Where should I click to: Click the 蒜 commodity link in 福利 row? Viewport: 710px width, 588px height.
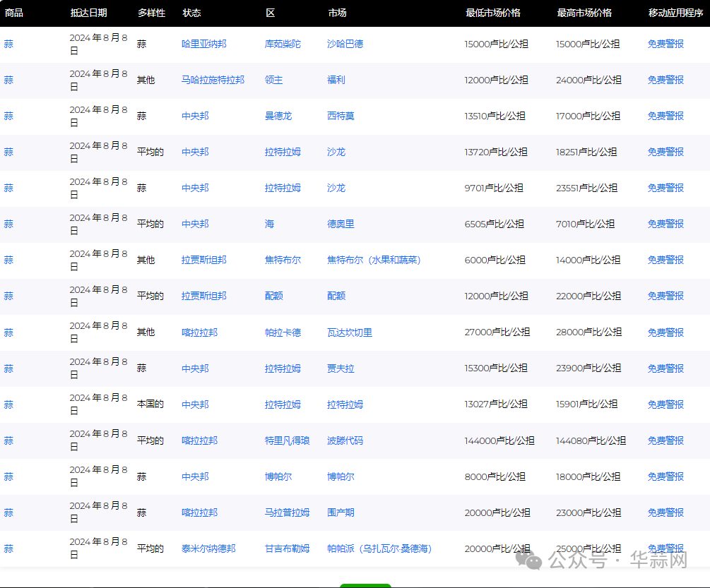[8, 80]
